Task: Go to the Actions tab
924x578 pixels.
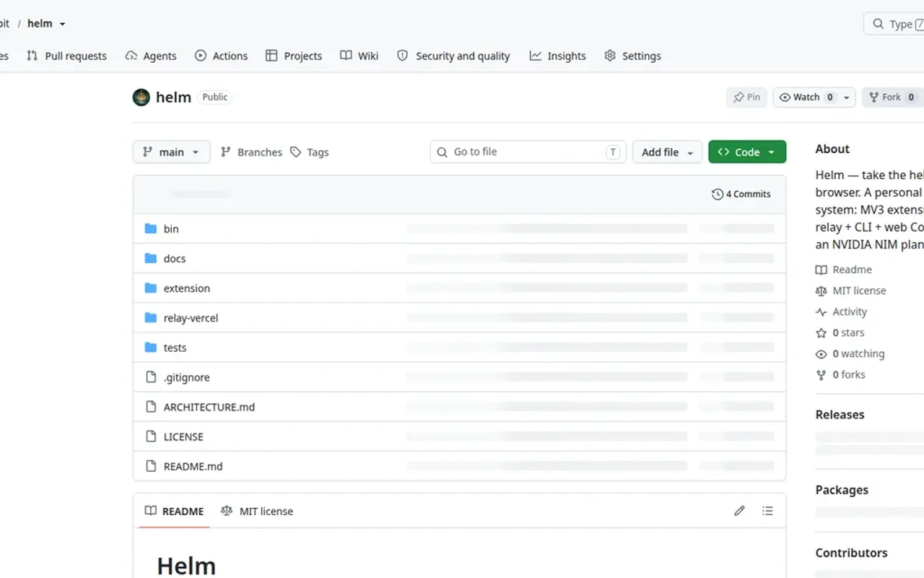Action: pos(222,56)
